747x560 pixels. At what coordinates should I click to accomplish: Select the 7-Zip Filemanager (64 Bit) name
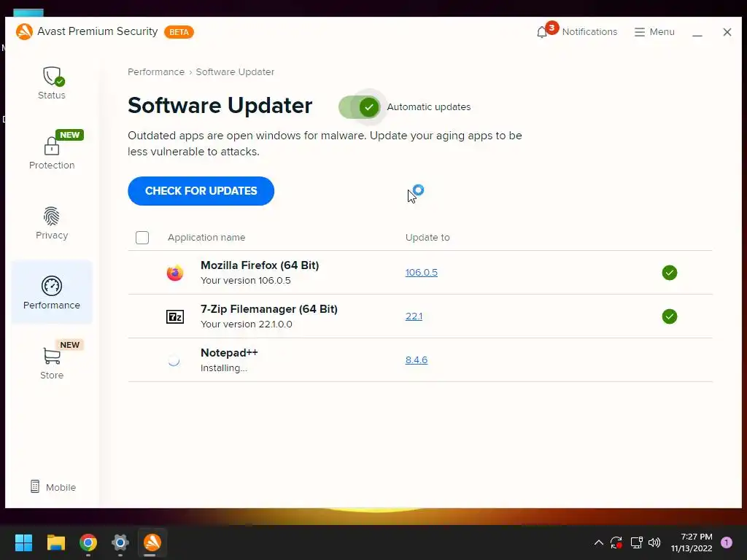point(268,309)
